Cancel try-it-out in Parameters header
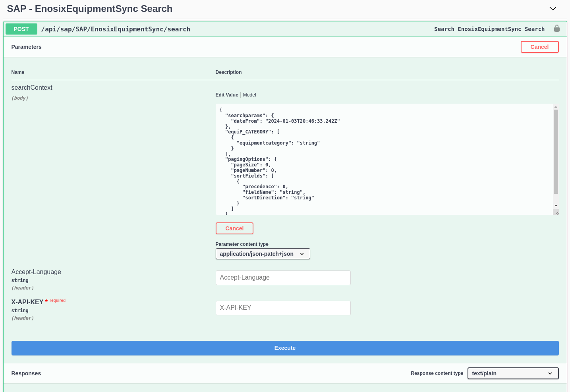570x392 pixels. 539,47
